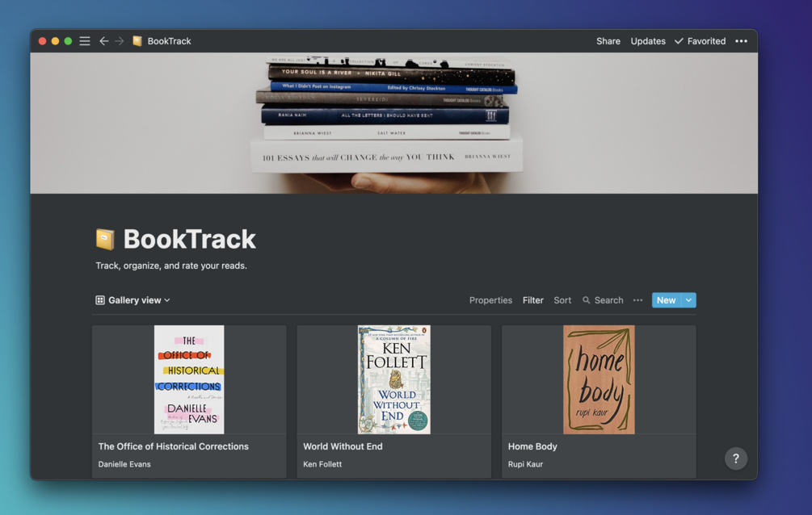Open the help question mark button
The image size is (812, 515).
pyautogui.click(x=735, y=458)
